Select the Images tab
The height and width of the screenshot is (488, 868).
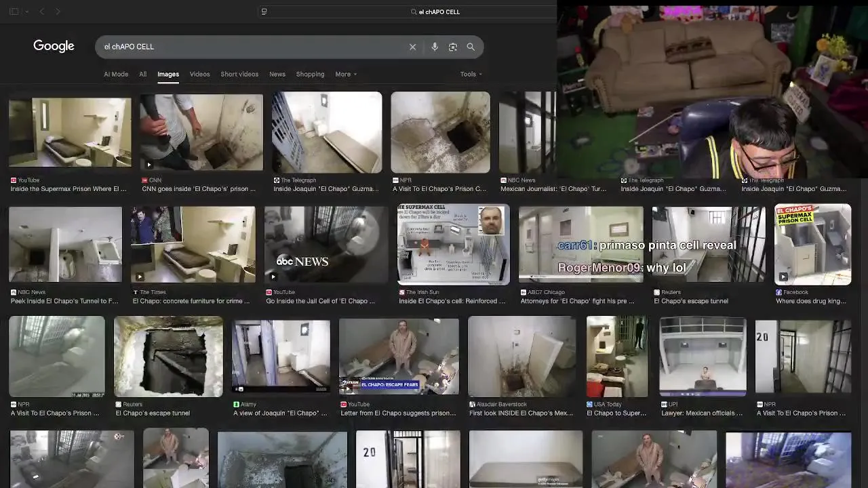point(168,74)
